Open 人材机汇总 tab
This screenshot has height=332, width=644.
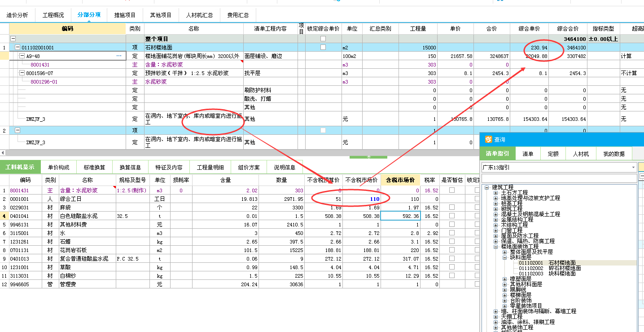[x=199, y=15]
